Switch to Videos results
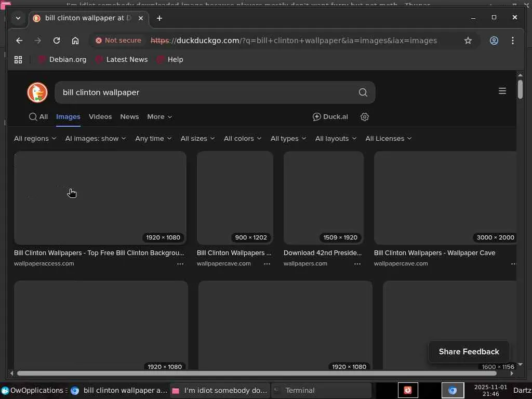This screenshot has width=532, height=399. (x=100, y=117)
